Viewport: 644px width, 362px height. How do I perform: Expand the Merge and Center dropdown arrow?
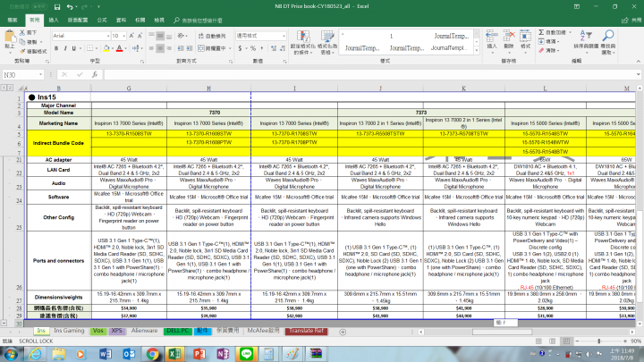tap(229, 48)
